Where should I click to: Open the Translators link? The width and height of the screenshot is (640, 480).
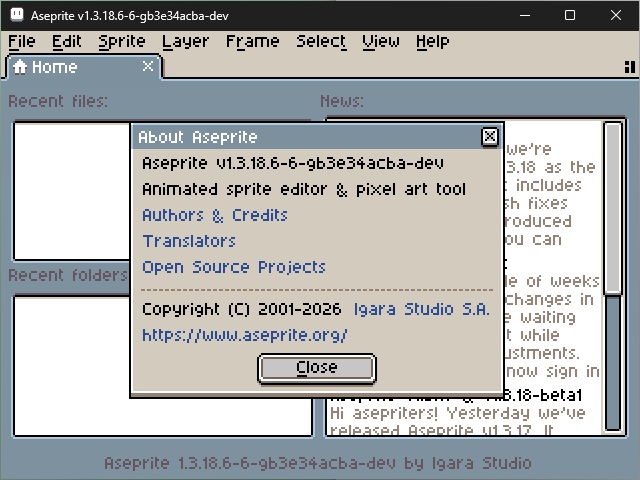pos(189,241)
